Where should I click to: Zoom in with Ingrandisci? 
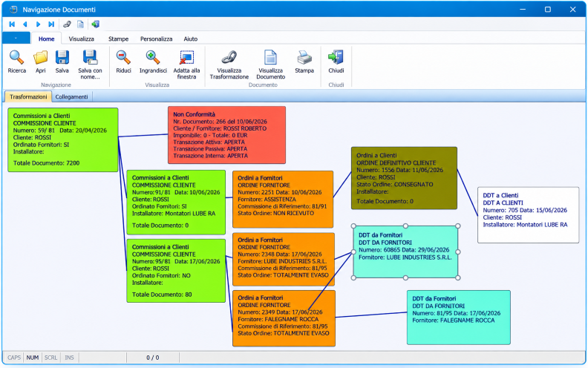(153, 62)
